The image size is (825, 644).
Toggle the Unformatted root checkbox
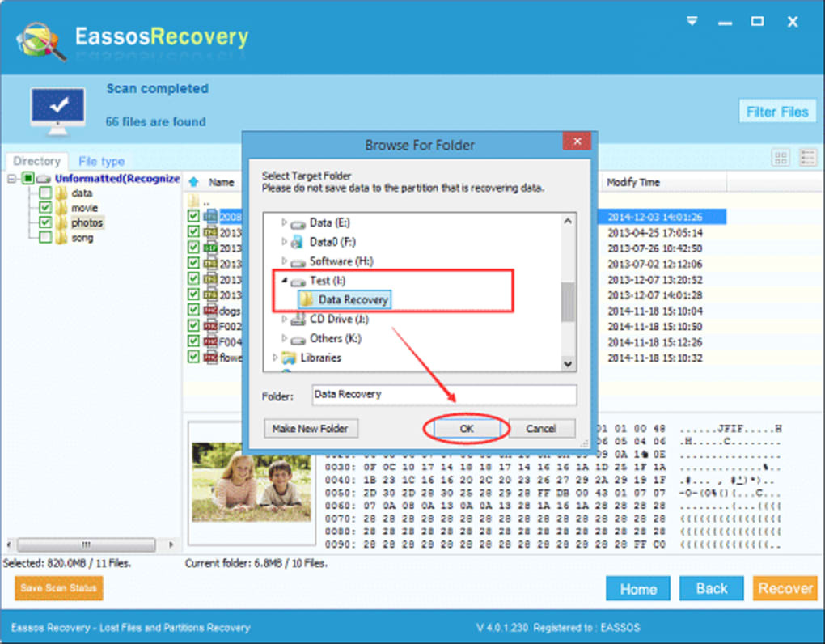27,178
